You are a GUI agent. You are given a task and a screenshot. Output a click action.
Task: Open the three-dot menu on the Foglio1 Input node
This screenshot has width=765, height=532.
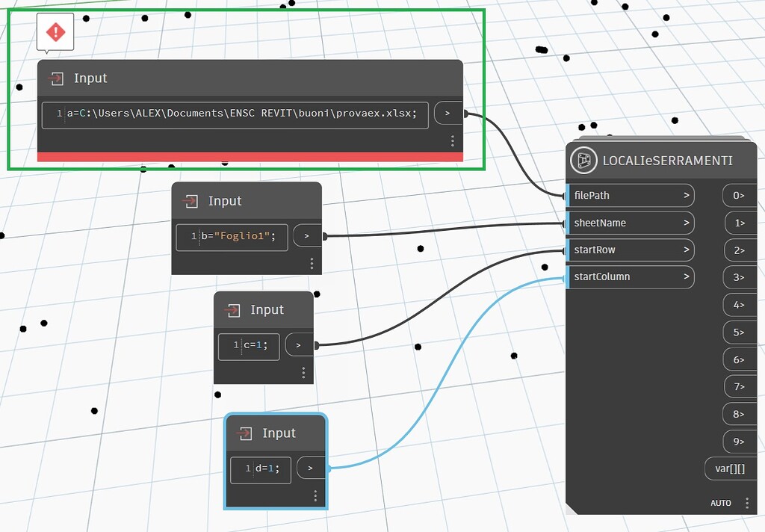tap(312, 263)
